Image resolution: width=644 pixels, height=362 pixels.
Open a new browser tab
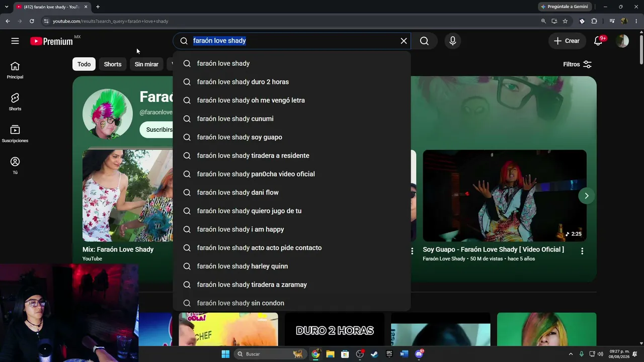(98, 7)
